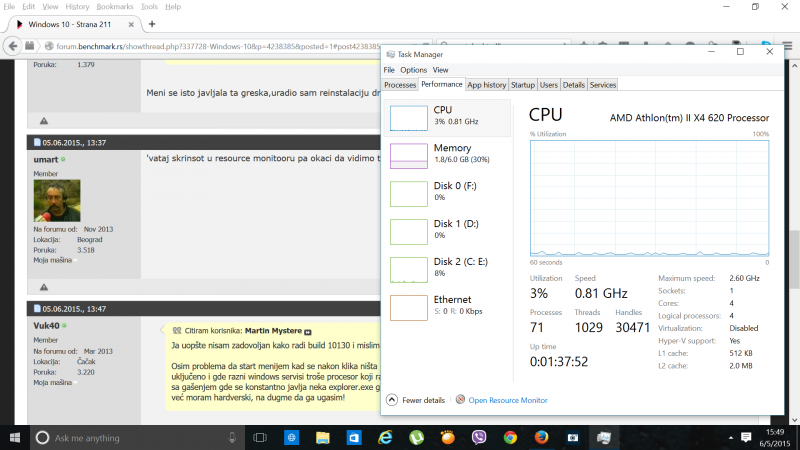Select the Ethernet graph icon
The width and height of the screenshot is (800, 450).
pyautogui.click(x=409, y=308)
